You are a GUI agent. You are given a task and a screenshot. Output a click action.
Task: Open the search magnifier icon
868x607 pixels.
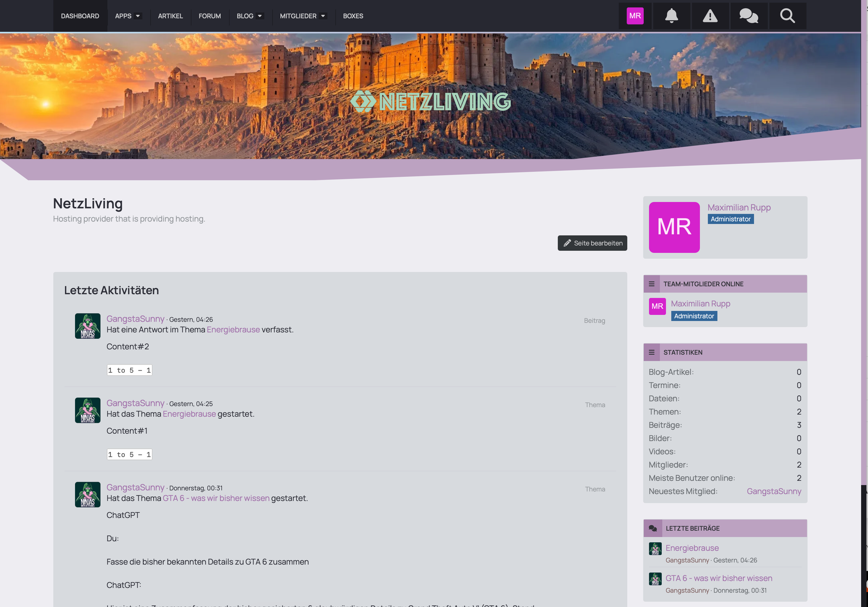pyautogui.click(x=787, y=16)
